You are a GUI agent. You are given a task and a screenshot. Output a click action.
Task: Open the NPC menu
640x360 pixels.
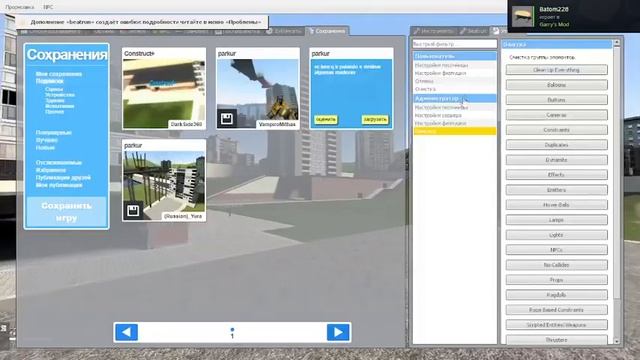point(48,7)
